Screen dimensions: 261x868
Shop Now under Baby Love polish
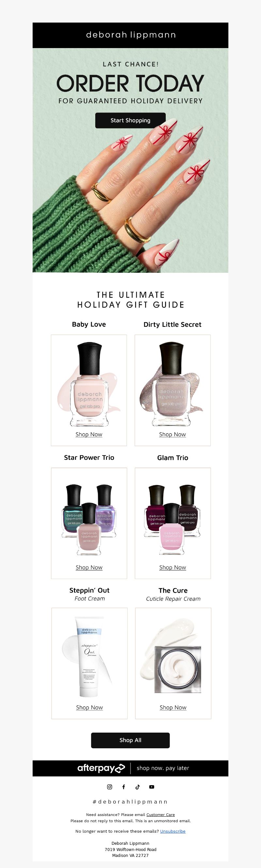point(89,434)
